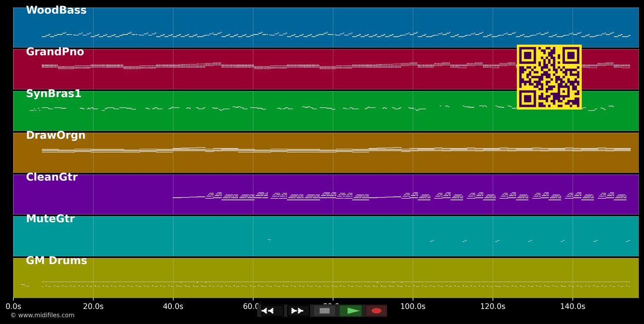
Task: Click the QR code image
Action: (549, 77)
